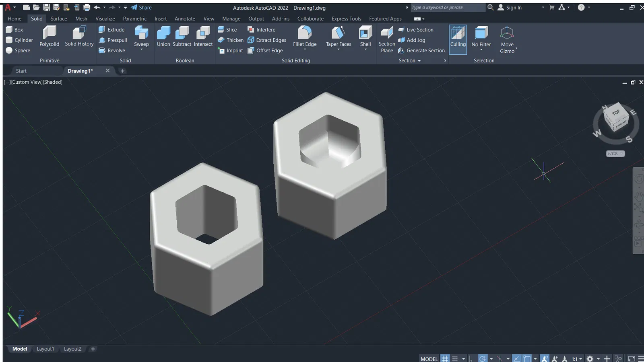Screen dimensions: 644x362
Task: Toggle snap mode in status bar
Action: 455,358
